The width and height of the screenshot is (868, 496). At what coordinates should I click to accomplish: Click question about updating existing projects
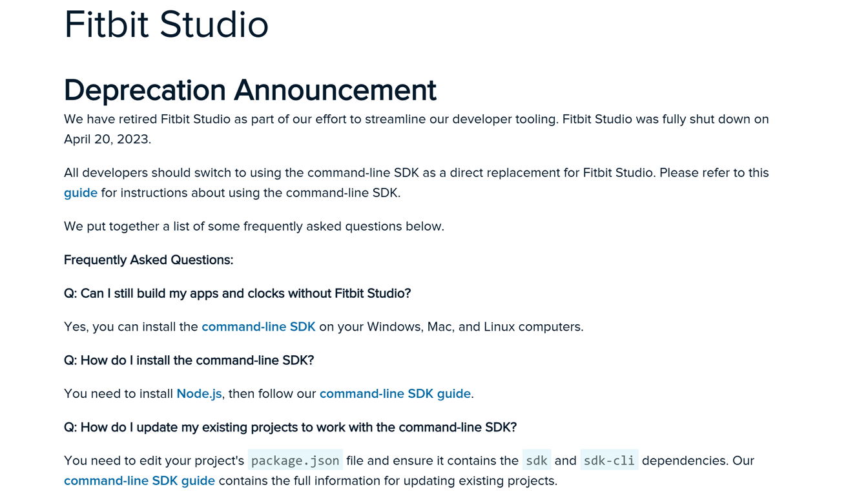(290, 428)
